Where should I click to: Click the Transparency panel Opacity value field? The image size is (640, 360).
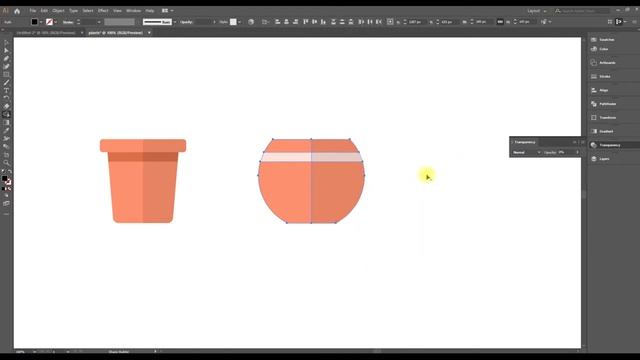coord(566,152)
